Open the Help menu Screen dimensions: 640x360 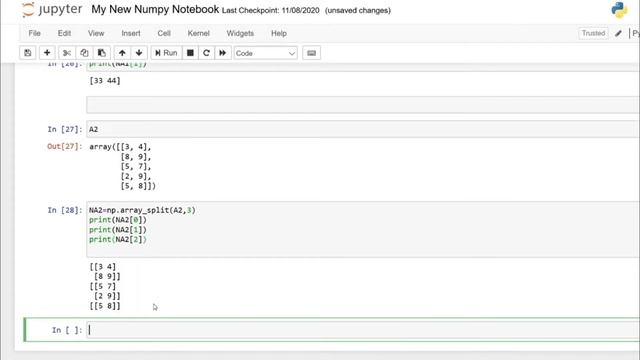click(279, 33)
